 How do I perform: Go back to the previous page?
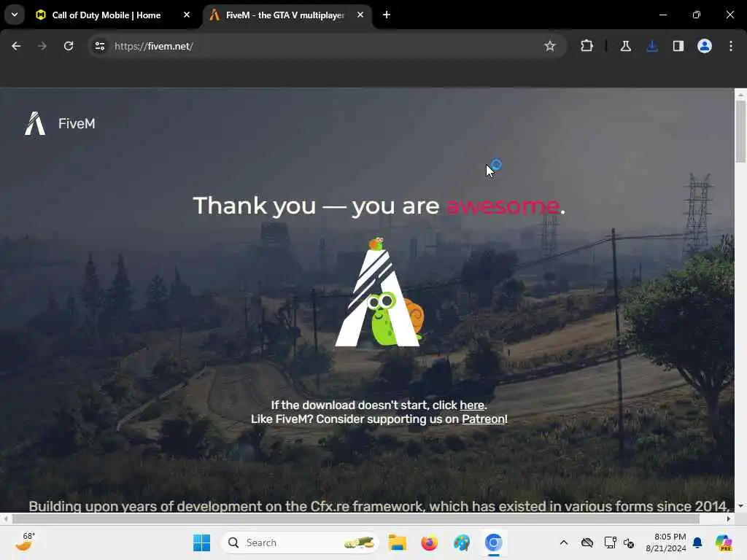16,46
